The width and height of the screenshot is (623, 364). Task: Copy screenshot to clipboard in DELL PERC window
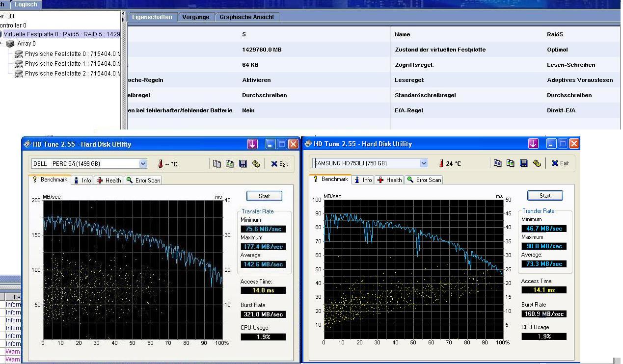coord(230,164)
